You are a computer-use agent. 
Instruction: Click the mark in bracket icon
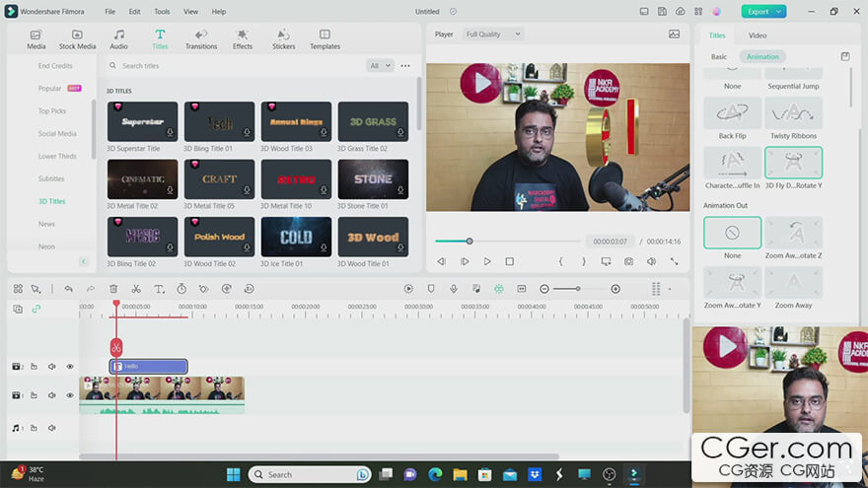click(561, 261)
